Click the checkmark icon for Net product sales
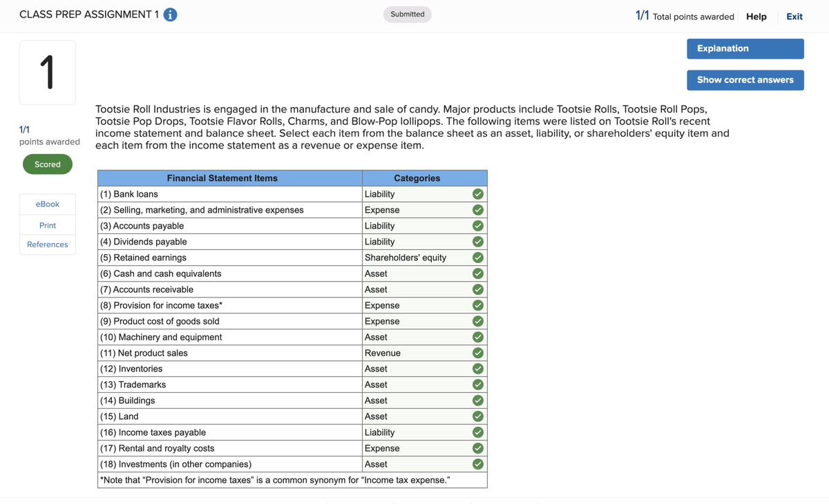Image resolution: width=829 pixels, height=504 pixels. [x=477, y=353]
